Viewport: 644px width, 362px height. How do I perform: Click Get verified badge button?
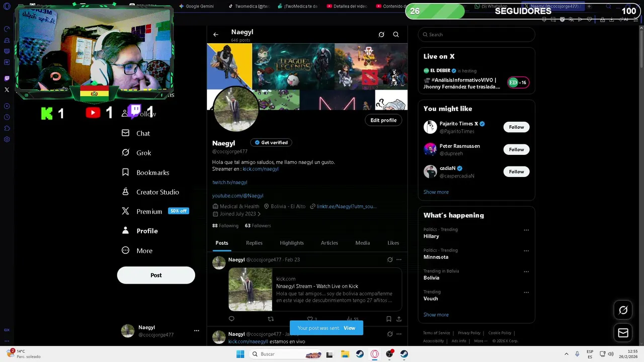271,143
